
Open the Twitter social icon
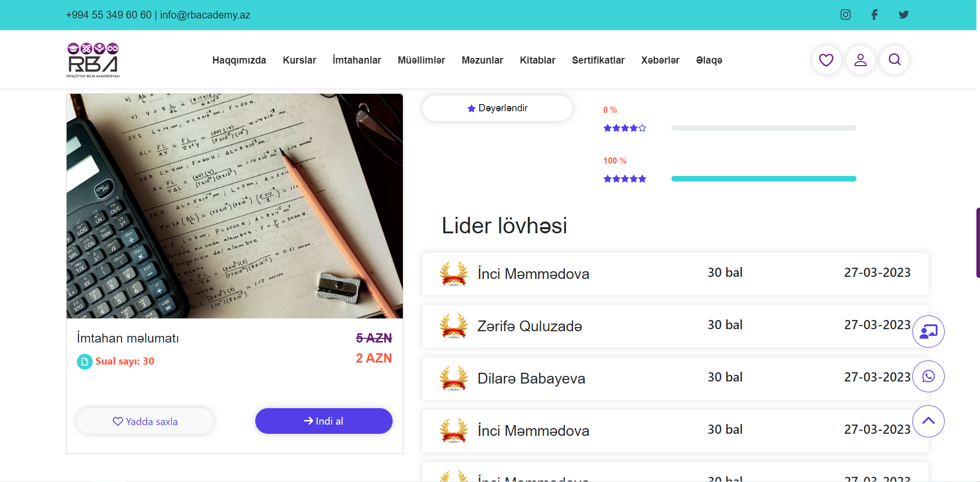point(904,15)
